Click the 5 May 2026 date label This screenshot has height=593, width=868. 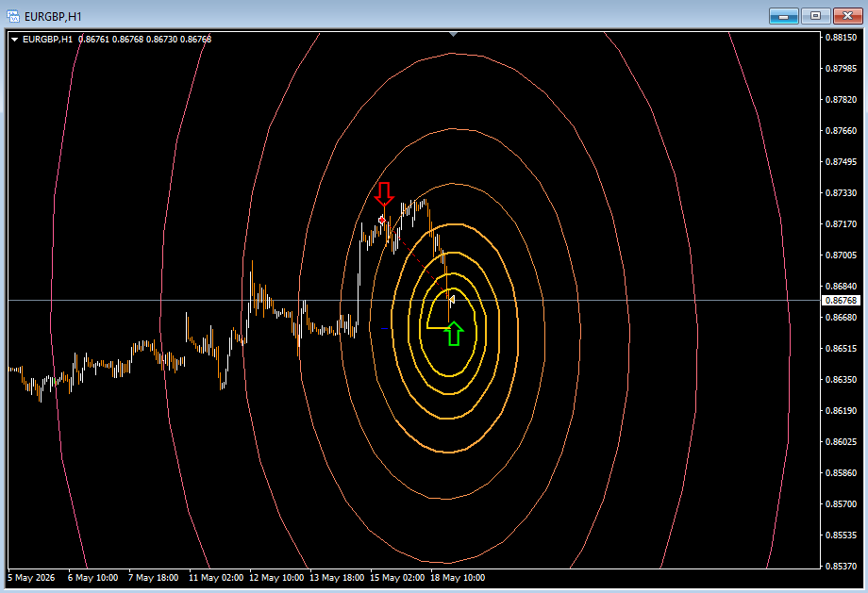(x=31, y=578)
